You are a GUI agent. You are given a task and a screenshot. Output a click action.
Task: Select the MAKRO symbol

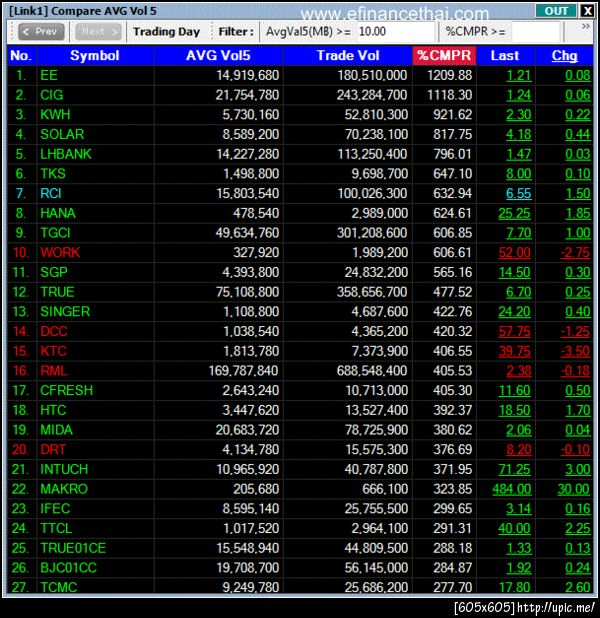64,489
